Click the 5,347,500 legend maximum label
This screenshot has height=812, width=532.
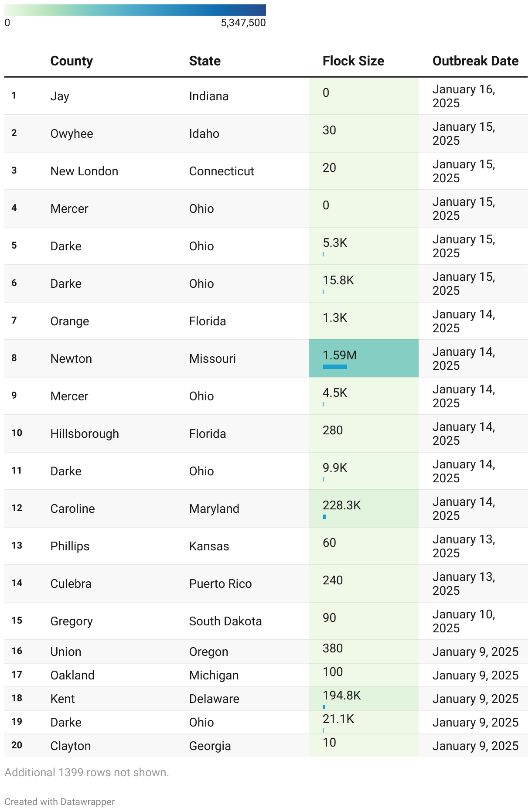point(243,23)
